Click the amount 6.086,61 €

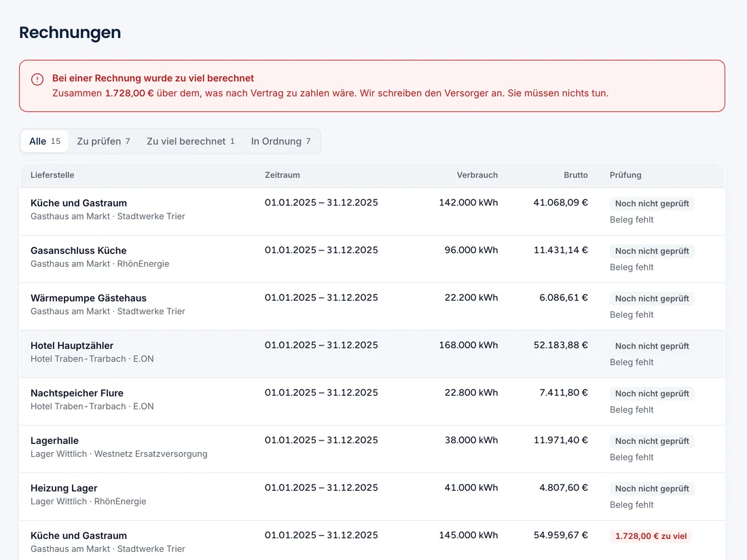(564, 297)
